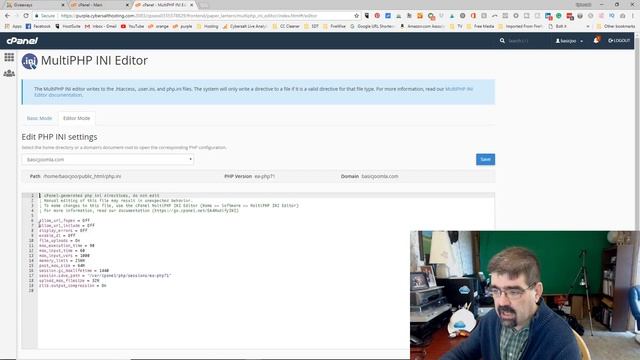Click the LOGOUT link in header
This screenshot has width=640, height=360.
pyautogui.click(x=619, y=41)
